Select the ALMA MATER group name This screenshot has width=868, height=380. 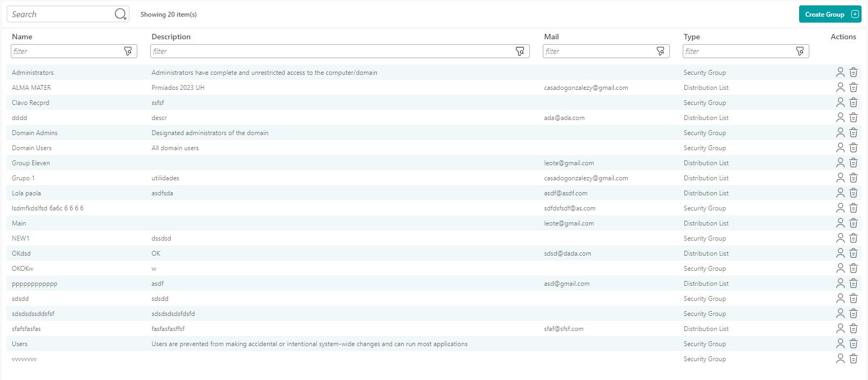pyautogui.click(x=31, y=88)
